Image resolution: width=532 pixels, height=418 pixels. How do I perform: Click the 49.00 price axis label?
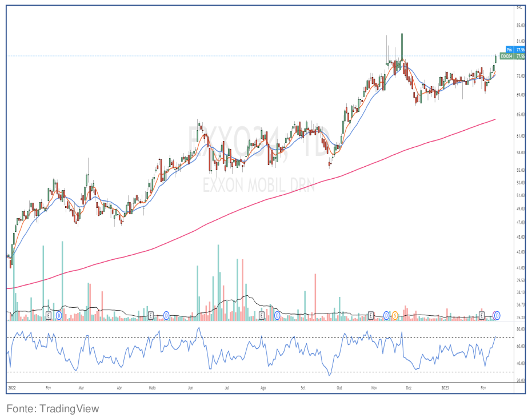point(521,209)
